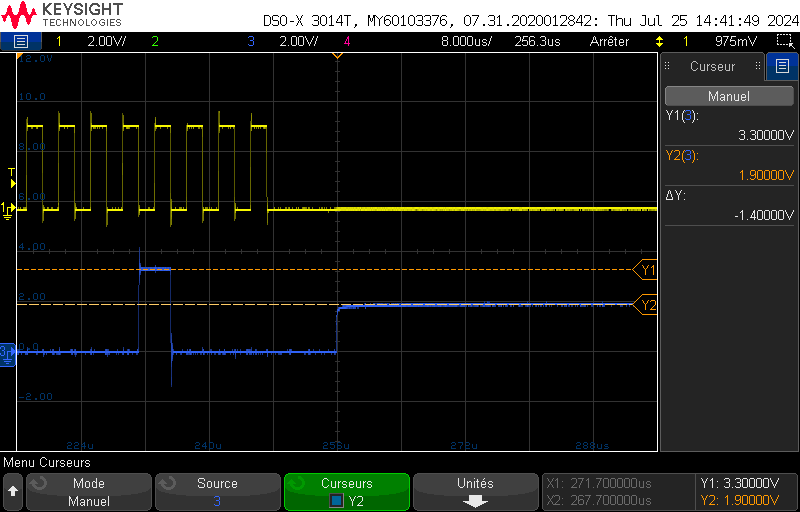Select channel 4 label in the header
The height and width of the screenshot is (512, 800).
tap(347, 42)
